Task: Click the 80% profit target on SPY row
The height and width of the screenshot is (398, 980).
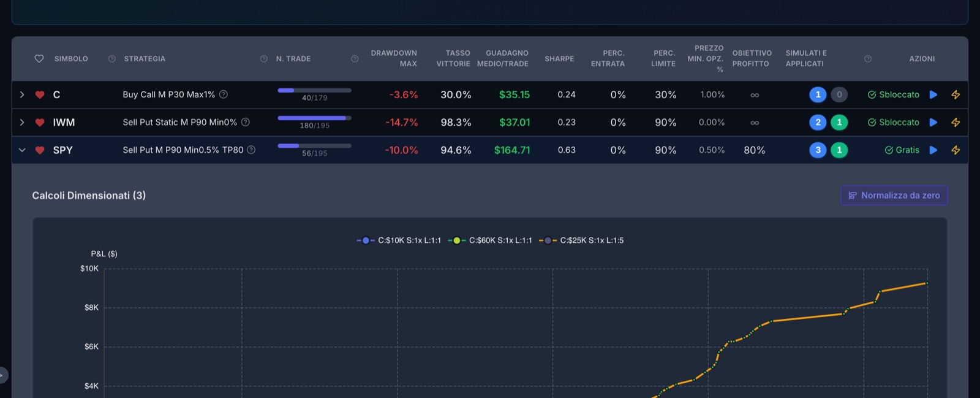Action: coord(755,150)
